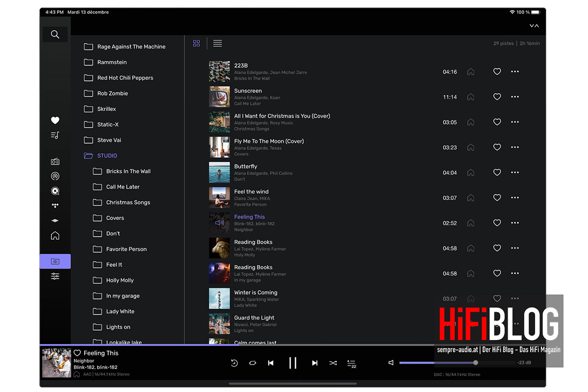The height and width of the screenshot is (392, 588).
Task: Open the now-playing album artwork thumbnail
Action: tap(56, 363)
